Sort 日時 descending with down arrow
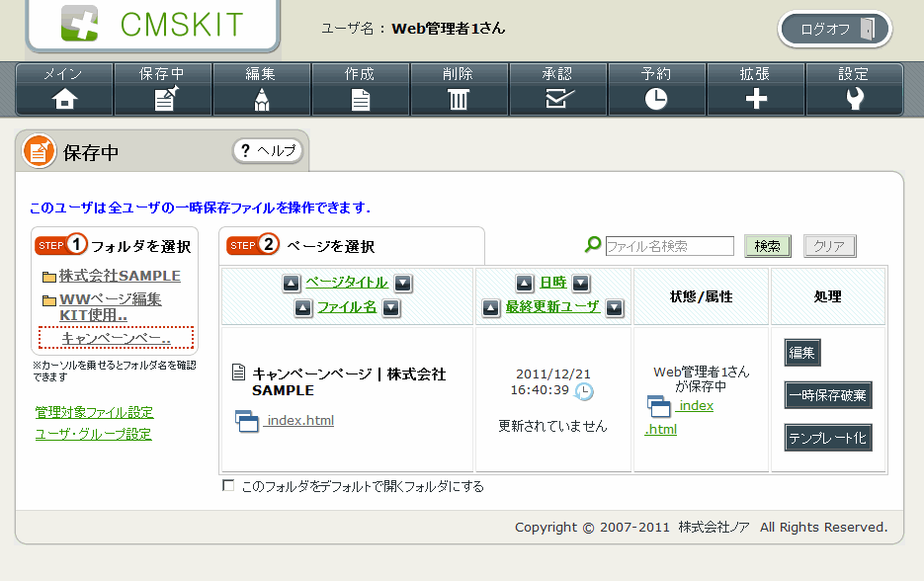Image resolution: width=924 pixels, height=581 pixels. click(581, 284)
